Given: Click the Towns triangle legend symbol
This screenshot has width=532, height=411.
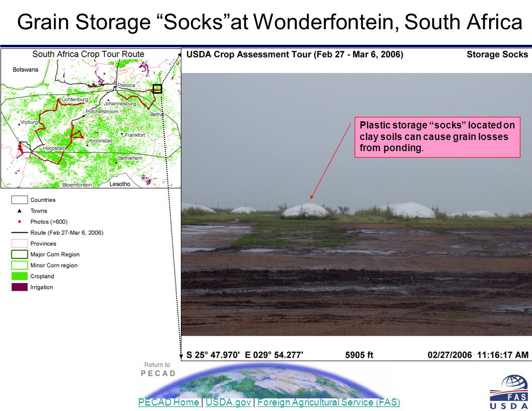Looking at the screenshot, I should 19,211.
